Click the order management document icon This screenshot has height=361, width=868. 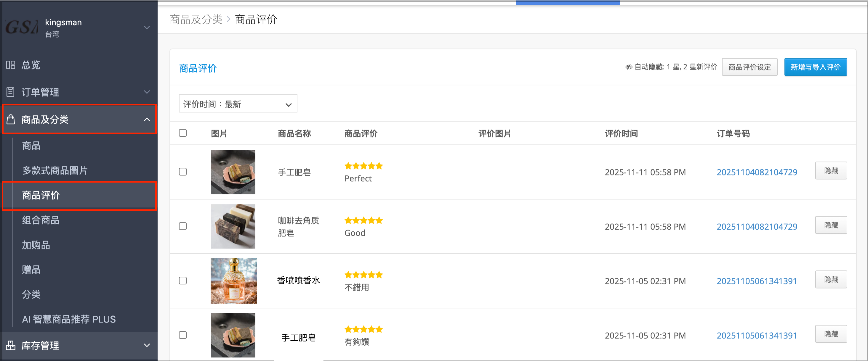pyautogui.click(x=11, y=92)
